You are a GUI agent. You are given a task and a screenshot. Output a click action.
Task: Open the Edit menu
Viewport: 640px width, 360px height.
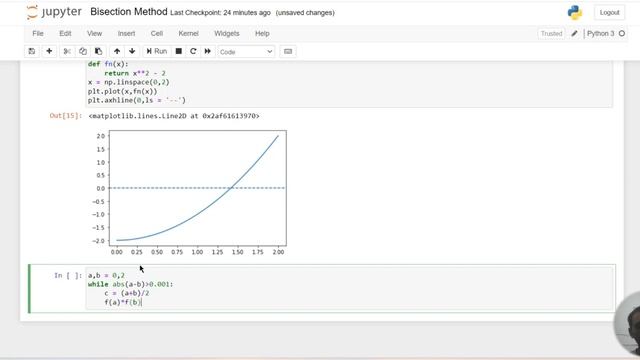65,33
